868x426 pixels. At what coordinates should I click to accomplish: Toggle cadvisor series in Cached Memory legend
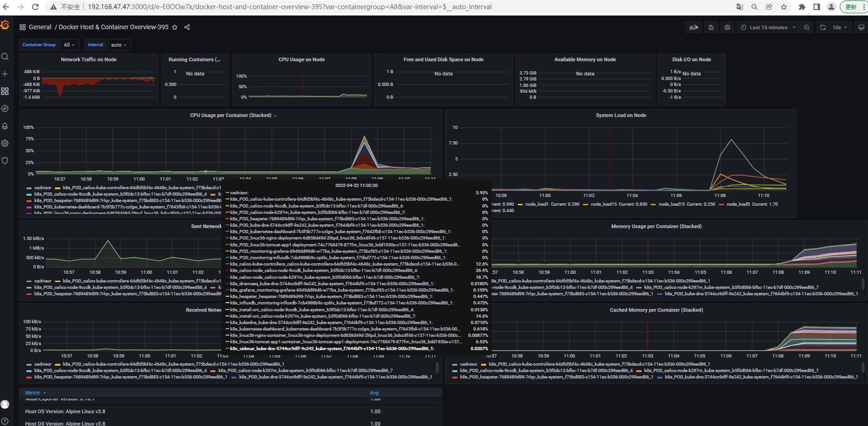[x=468, y=364]
